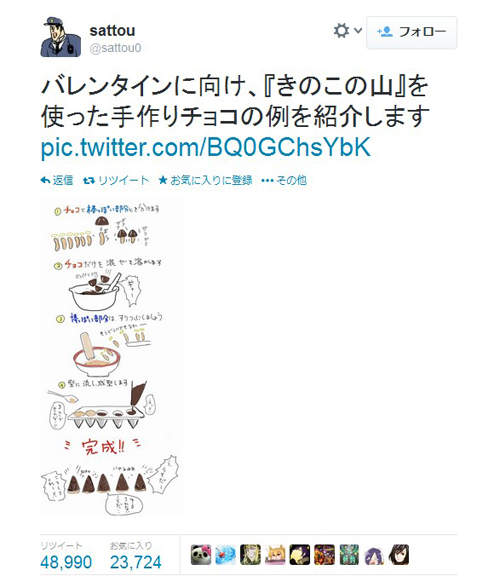
Task: Click the リツイート retweet action
Action: [116, 180]
